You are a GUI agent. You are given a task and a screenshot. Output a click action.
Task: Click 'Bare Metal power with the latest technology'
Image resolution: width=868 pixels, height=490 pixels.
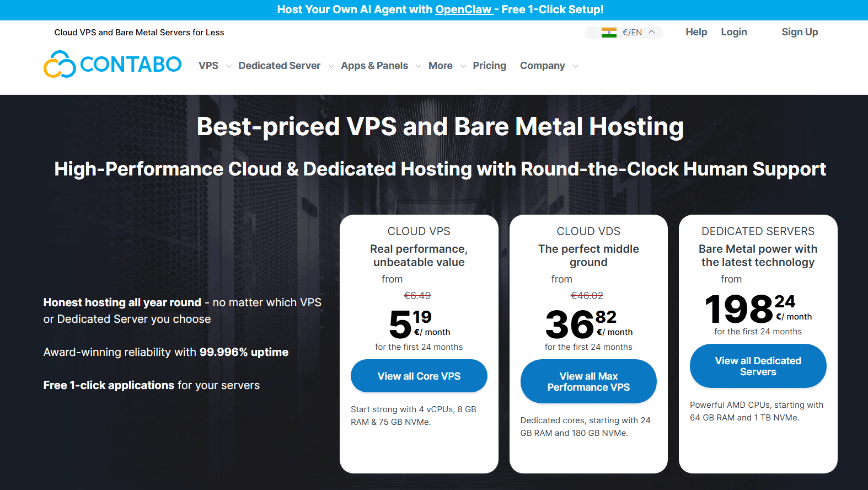pos(758,255)
